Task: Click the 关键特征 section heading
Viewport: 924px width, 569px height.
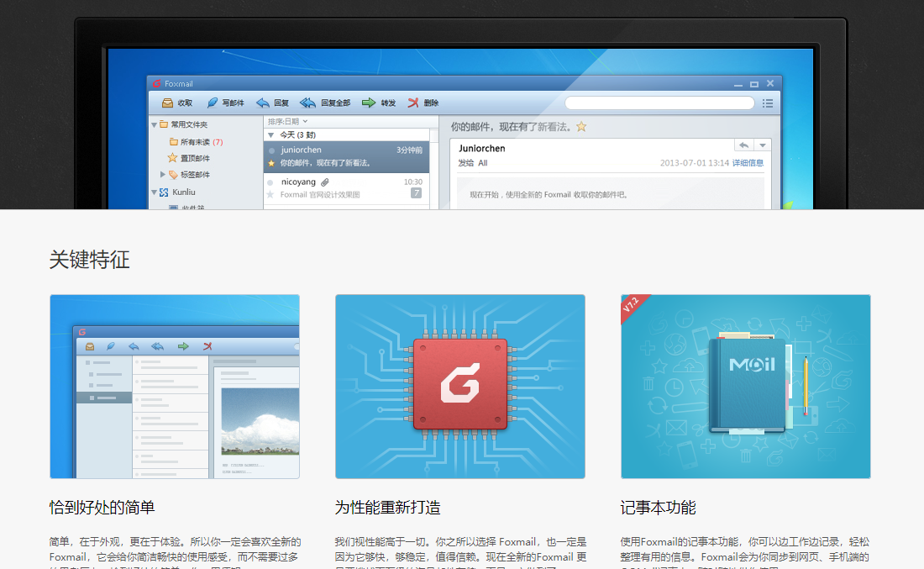Action: pyautogui.click(x=90, y=260)
